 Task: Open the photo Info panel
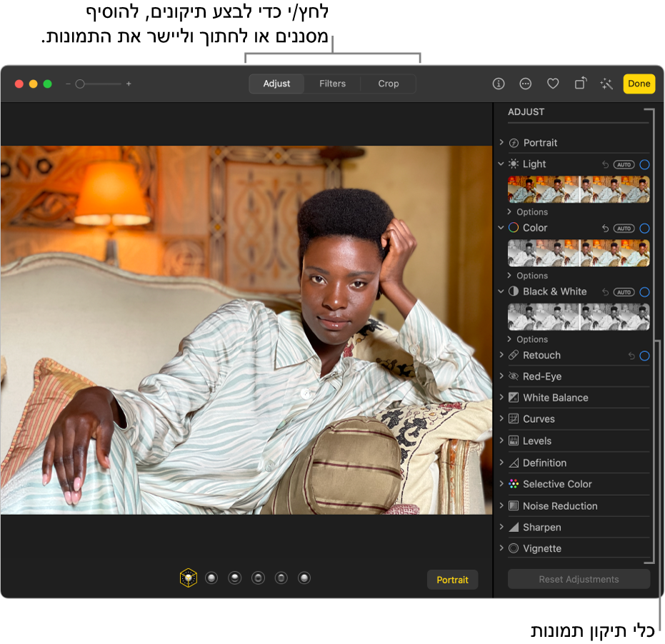[498, 84]
